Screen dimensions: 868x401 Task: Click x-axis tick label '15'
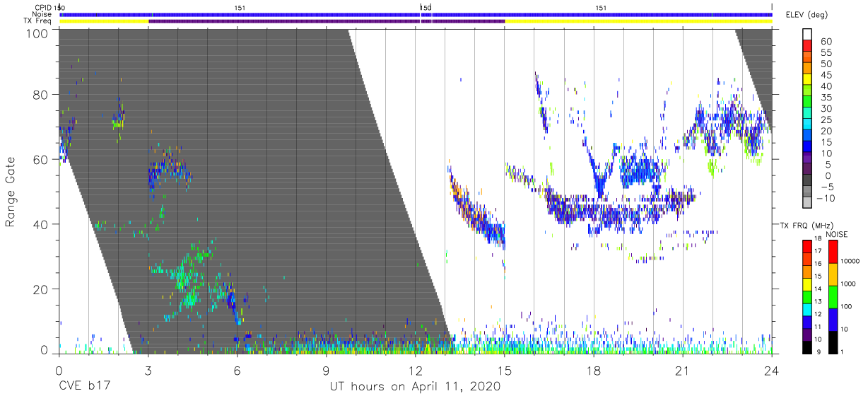point(505,370)
